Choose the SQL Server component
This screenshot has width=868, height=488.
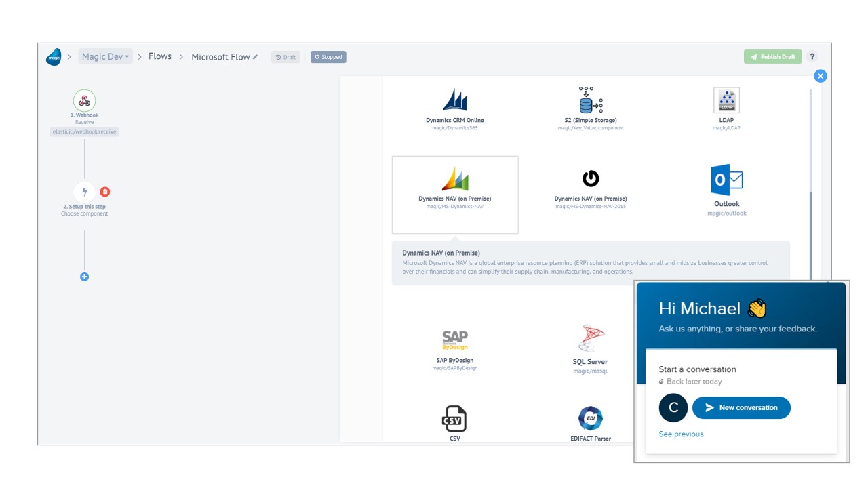click(x=591, y=349)
